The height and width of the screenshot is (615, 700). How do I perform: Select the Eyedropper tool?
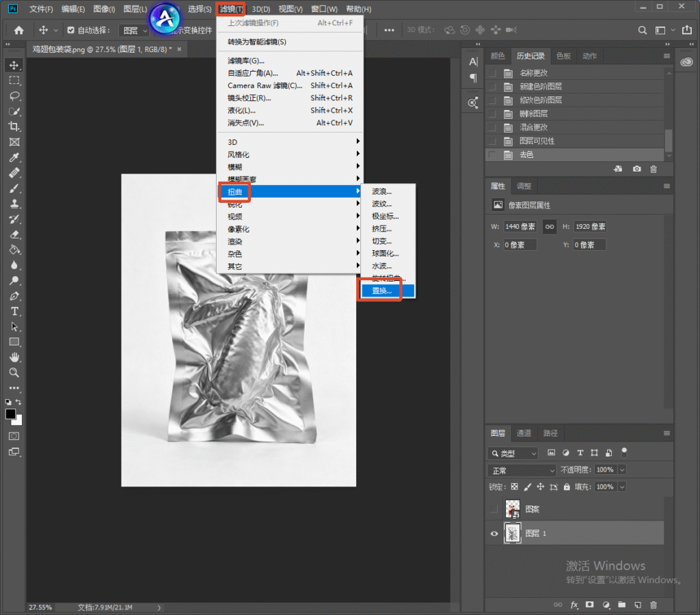(x=14, y=158)
